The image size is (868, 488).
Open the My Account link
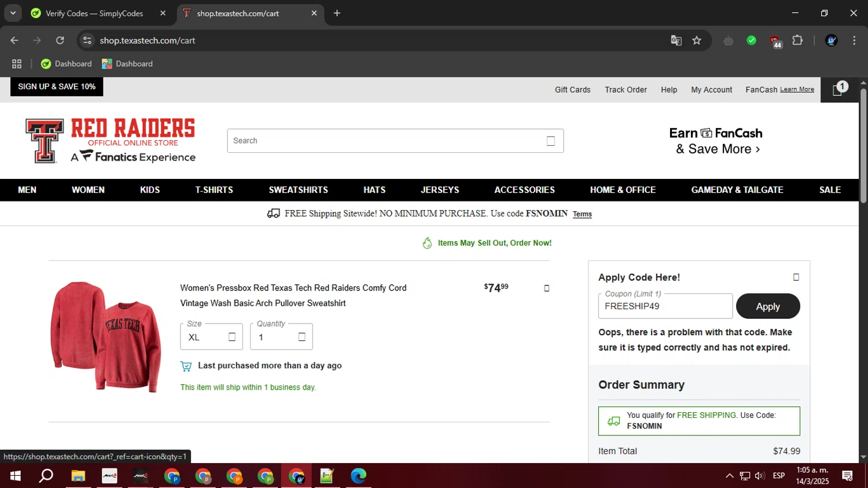click(x=712, y=90)
